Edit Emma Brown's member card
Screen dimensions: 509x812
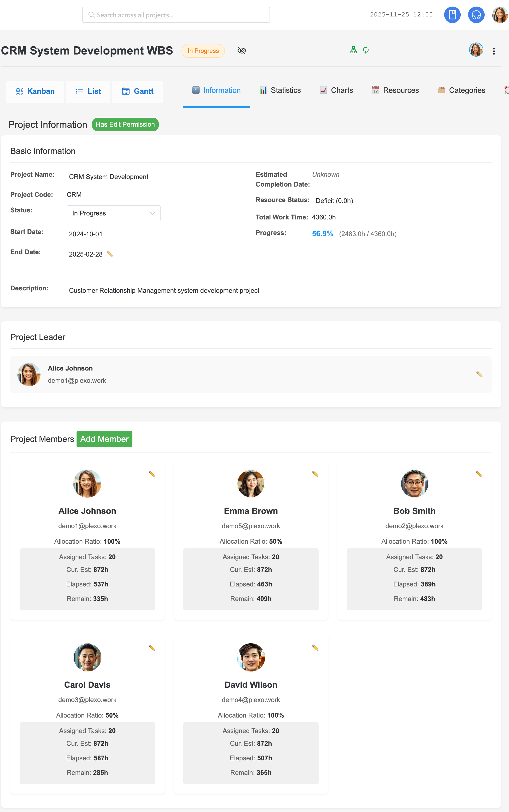coord(315,474)
